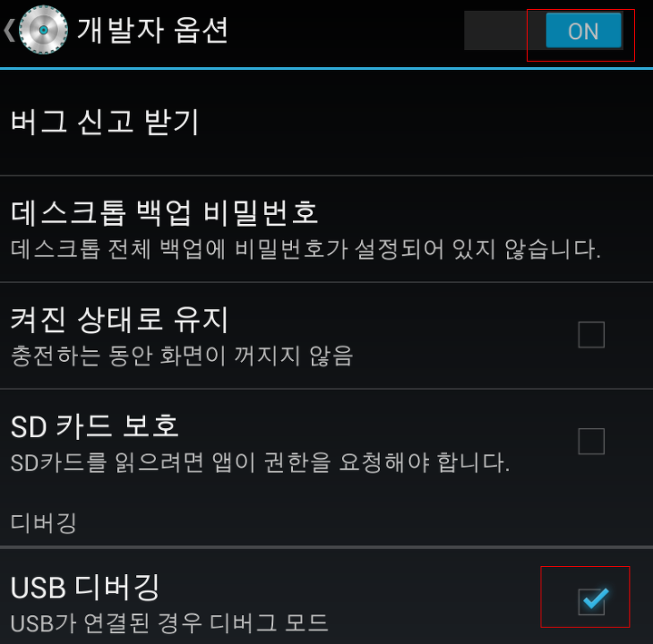Tap the back chevron beside the gear icon
This screenshot has height=644, width=653.
click(9, 30)
